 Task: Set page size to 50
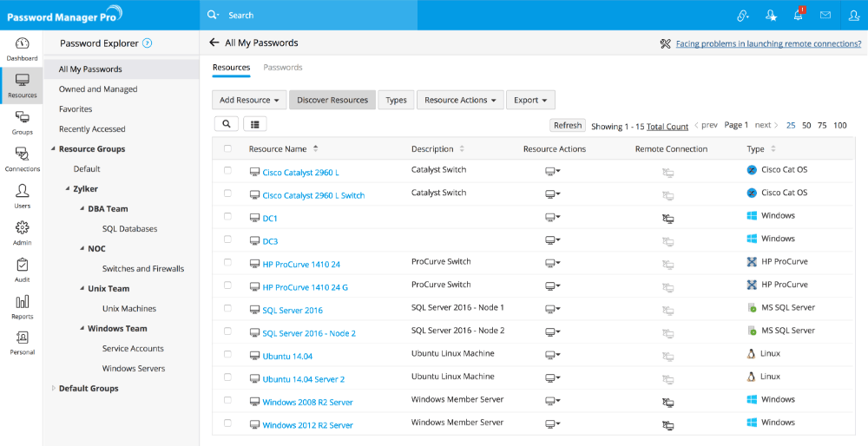point(806,126)
